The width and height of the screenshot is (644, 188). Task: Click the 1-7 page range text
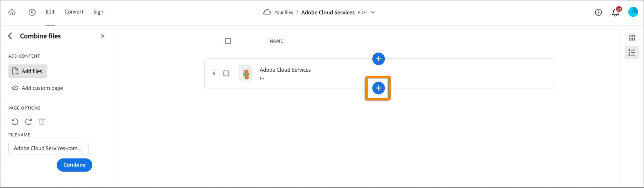pyautogui.click(x=262, y=78)
